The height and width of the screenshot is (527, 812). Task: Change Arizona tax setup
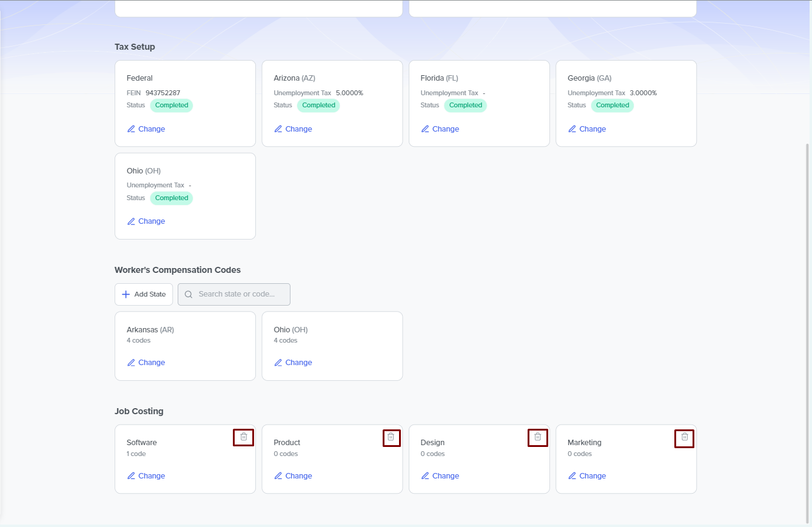pos(293,129)
